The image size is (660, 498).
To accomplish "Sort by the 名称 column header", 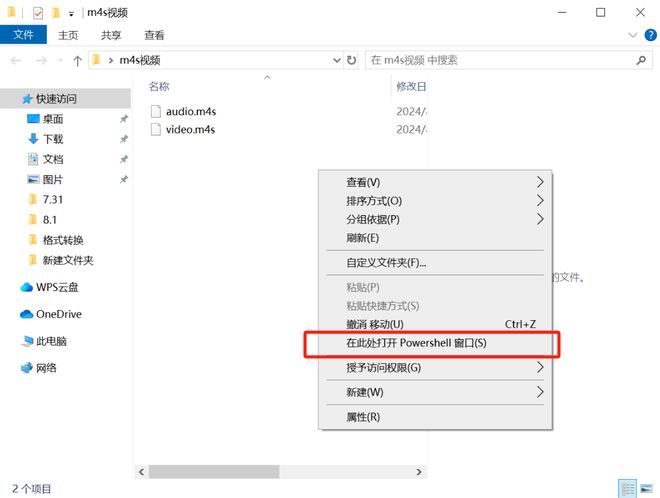I will coord(159,86).
